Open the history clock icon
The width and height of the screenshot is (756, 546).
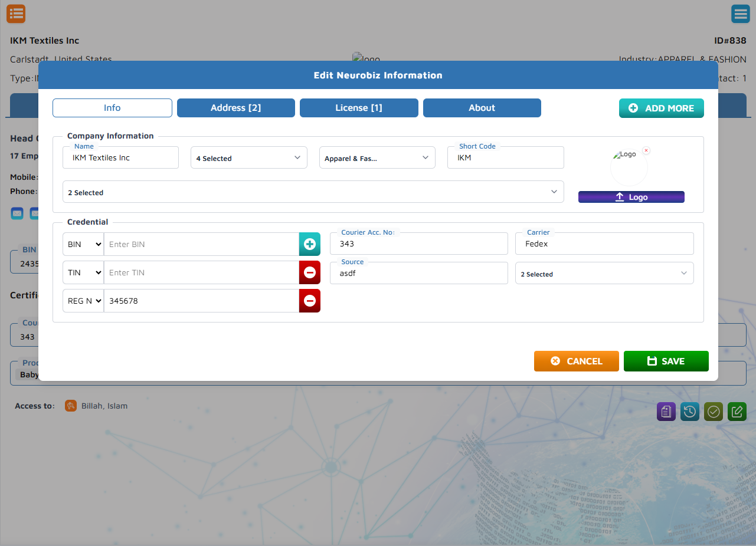[x=690, y=411]
